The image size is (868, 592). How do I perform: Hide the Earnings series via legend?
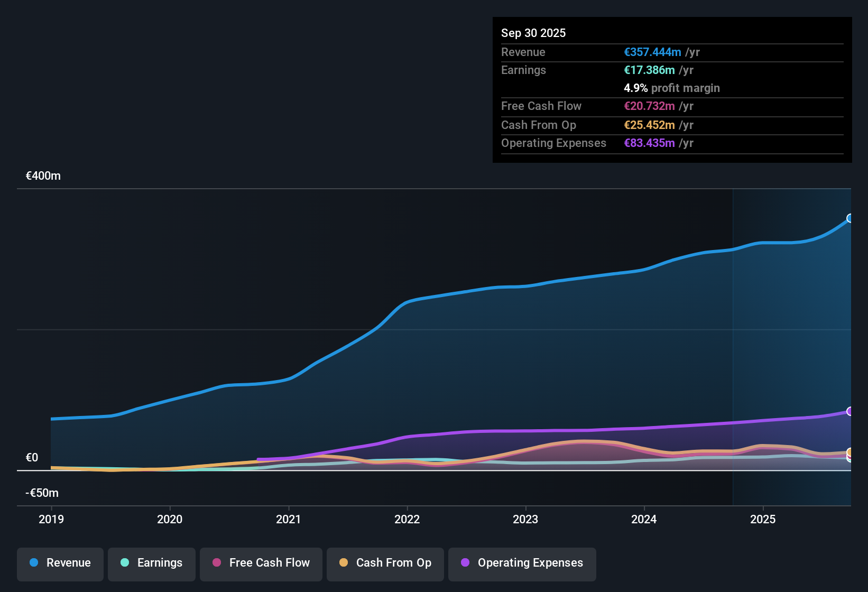click(152, 563)
